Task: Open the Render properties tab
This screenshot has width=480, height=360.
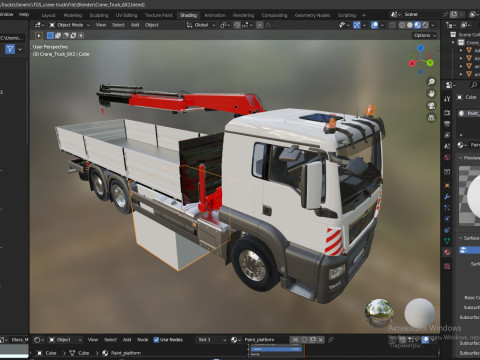Action: (447, 113)
